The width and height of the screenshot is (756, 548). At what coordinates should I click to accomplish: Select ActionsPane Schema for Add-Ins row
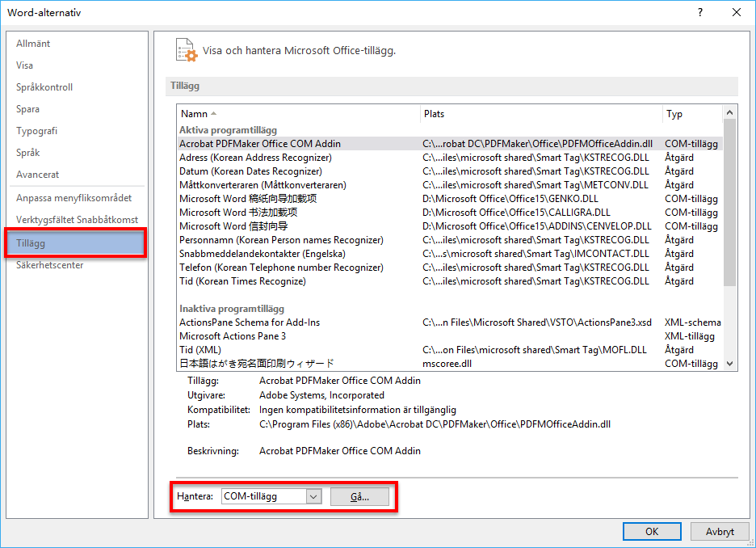coord(450,322)
